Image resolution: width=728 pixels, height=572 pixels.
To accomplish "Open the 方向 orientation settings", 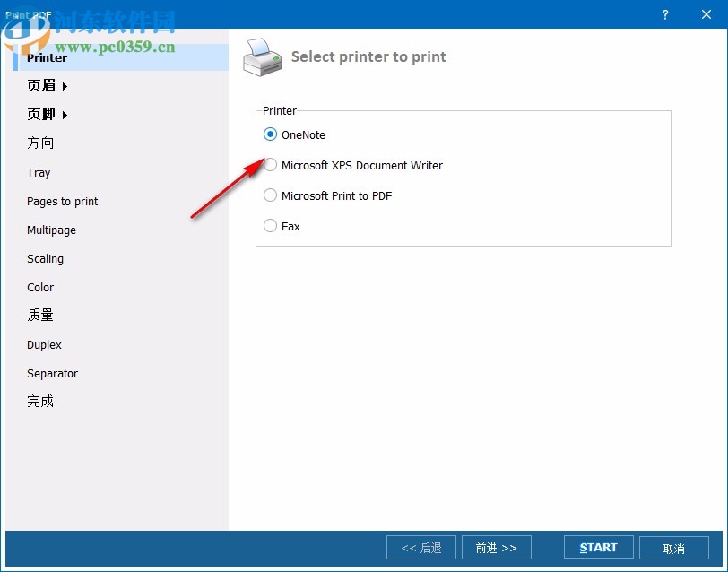I will (40, 143).
